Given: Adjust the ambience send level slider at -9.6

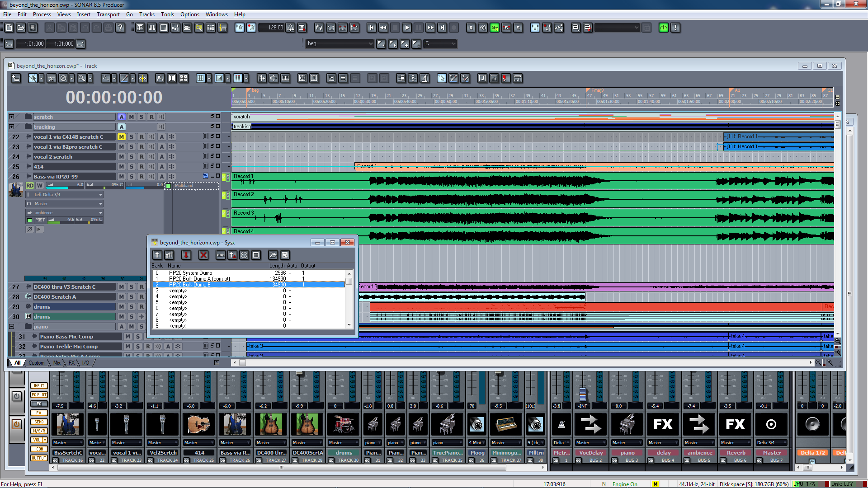Looking at the screenshot, I should coord(61,220).
